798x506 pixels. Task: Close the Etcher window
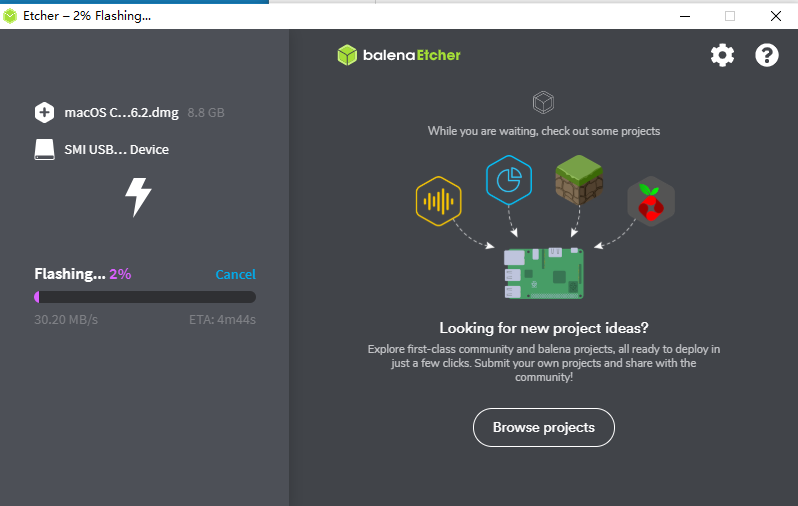[776, 16]
